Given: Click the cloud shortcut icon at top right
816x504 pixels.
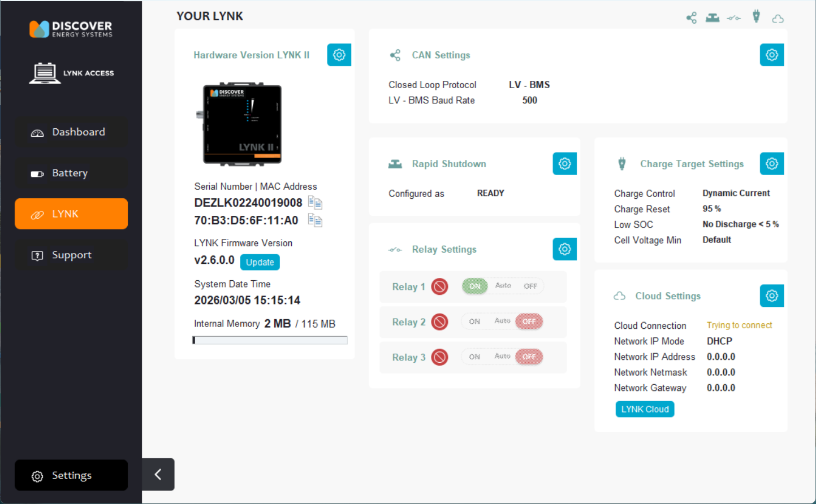Looking at the screenshot, I should 778,19.
